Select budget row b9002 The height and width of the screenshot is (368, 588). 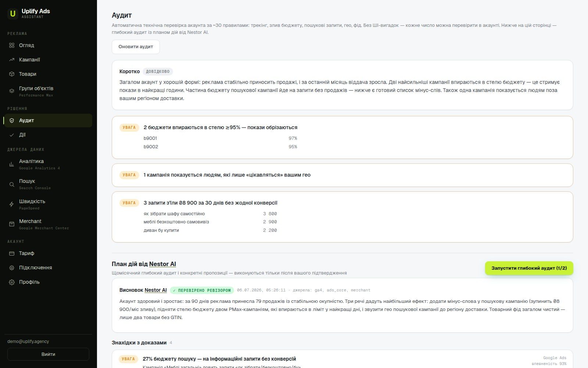click(220, 147)
